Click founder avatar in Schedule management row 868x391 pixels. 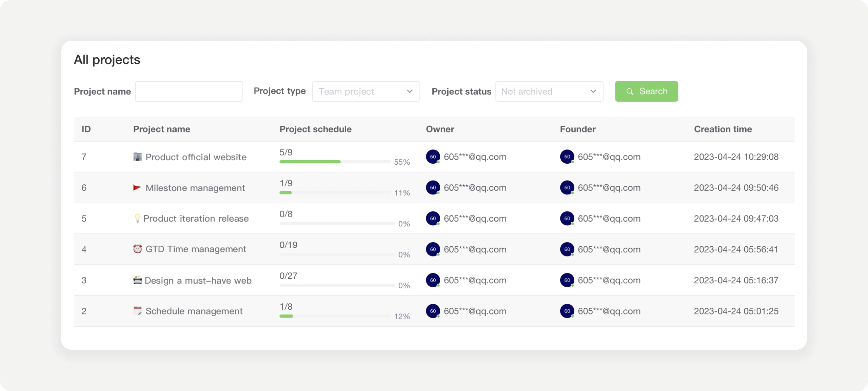coord(567,311)
